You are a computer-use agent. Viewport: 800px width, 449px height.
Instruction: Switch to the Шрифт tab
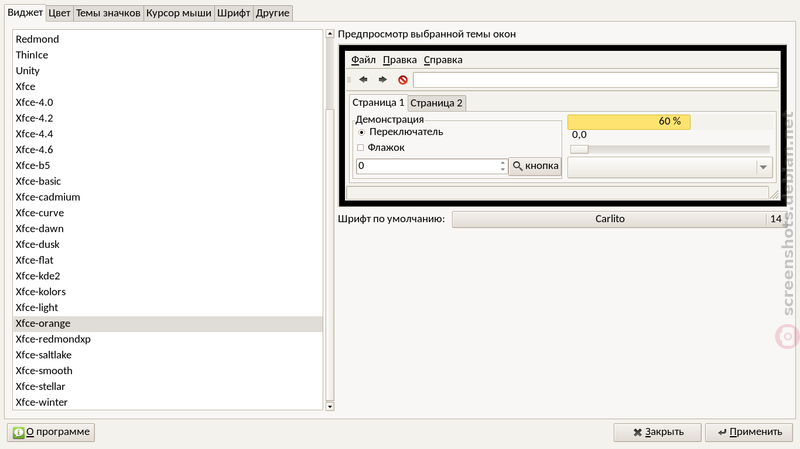(x=234, y=13)
